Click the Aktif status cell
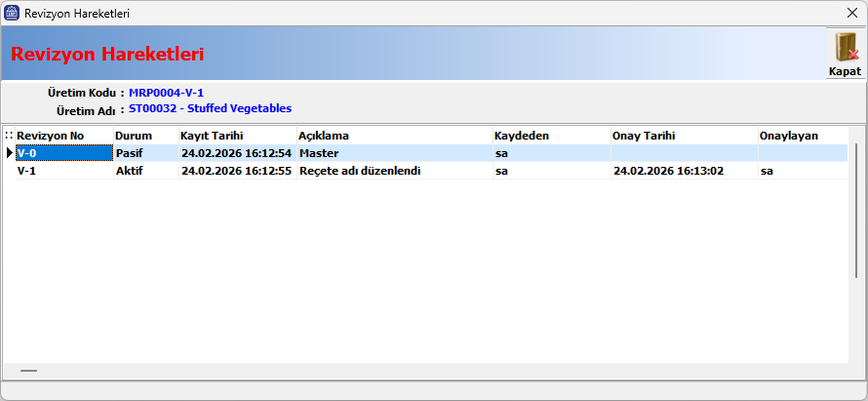 [x=130, y=171]
